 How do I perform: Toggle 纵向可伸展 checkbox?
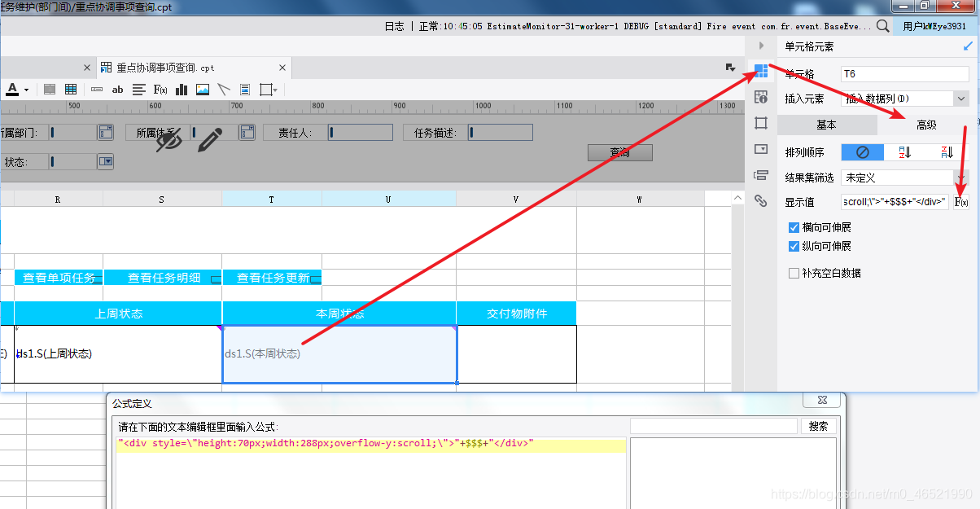[x=794, y=246]
